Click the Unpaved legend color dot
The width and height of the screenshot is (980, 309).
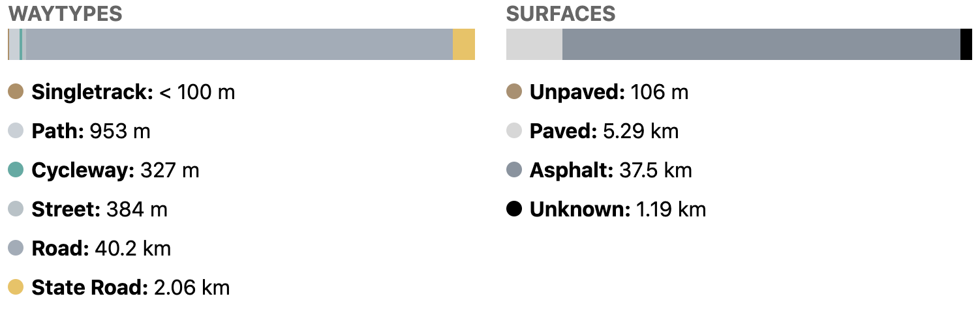pos(514,92)
